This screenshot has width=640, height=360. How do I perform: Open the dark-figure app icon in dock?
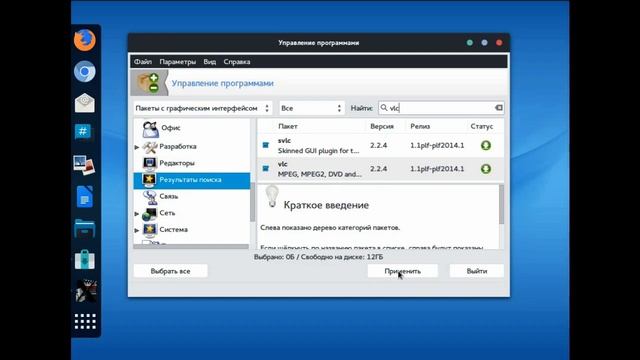(85, 291)
